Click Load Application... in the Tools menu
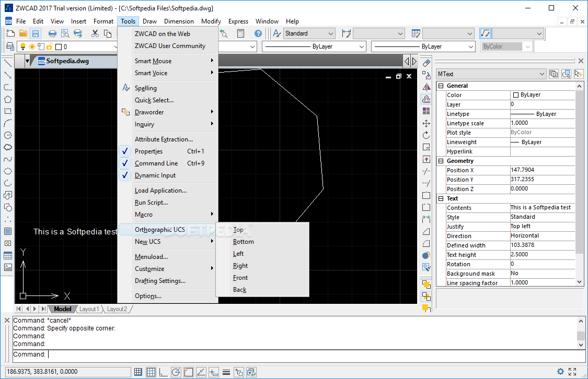The width and height of the screenshot is (588, 379). tap(168, 190)
